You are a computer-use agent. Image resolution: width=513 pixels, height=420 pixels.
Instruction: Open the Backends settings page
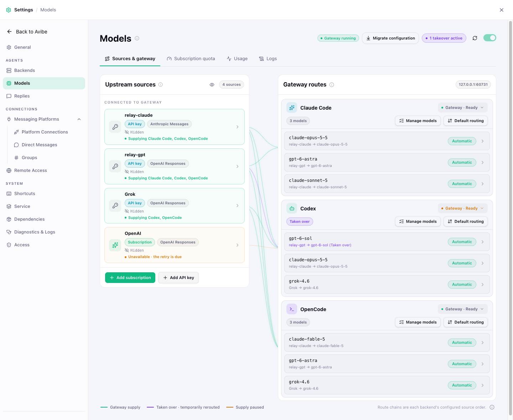coord(44,70)
